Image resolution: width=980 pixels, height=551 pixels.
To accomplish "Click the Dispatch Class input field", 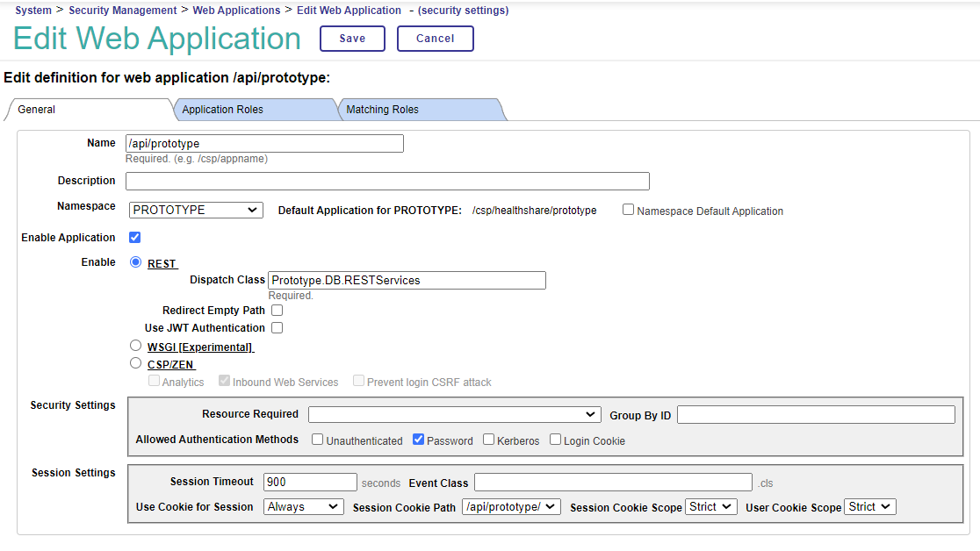I will (407, 281).
